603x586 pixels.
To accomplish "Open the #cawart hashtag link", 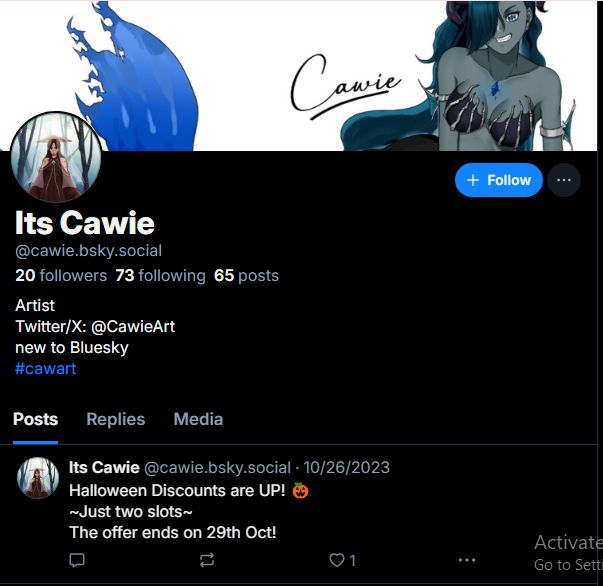I will tap(45, 368).
